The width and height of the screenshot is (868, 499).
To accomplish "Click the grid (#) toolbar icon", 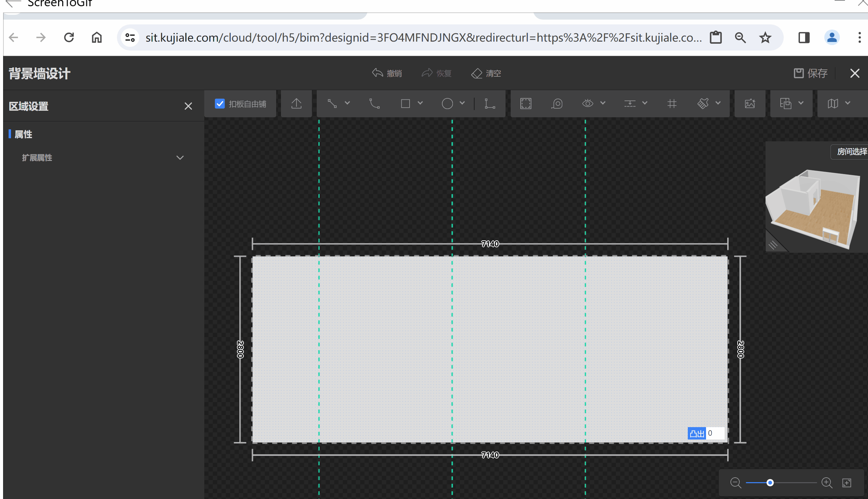I will point(672,104).
